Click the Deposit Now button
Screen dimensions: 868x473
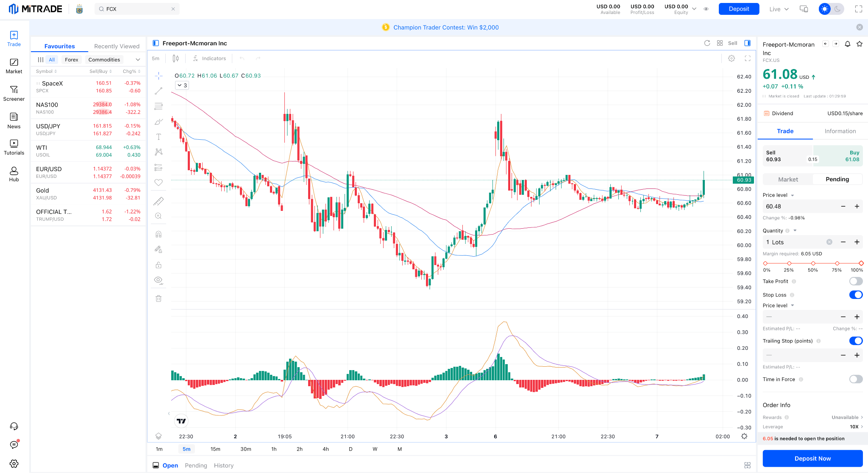point(812,459)
